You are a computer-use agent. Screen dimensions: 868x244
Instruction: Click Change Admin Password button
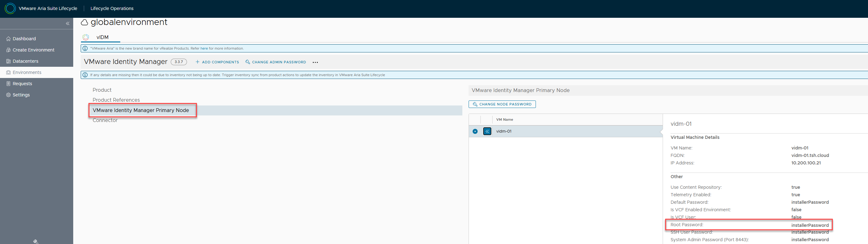click(x=276, y=62)
